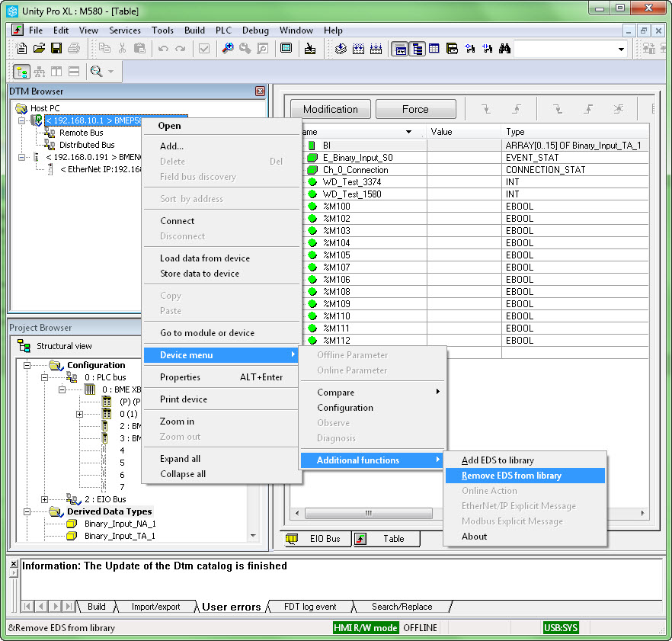
Task: Click the full screen monitor icon
Action: [x=286, y=49]
